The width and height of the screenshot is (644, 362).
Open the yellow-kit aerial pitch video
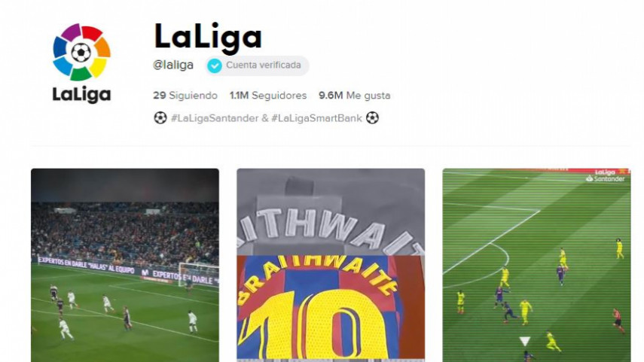tap(536, 265)
